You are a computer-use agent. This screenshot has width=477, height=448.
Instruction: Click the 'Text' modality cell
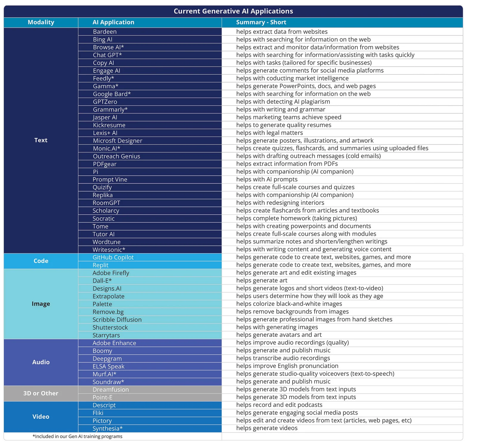(x=41, y=140)
